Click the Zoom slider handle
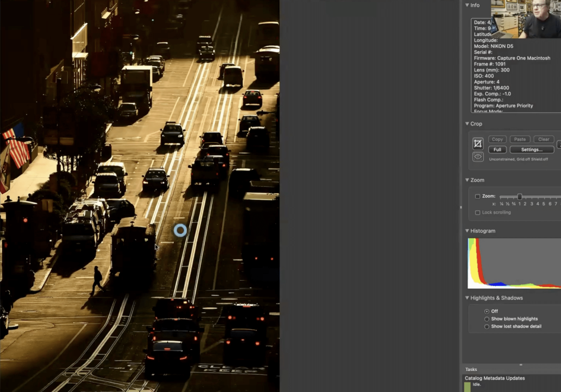561x392 pixels. [519, 197]
